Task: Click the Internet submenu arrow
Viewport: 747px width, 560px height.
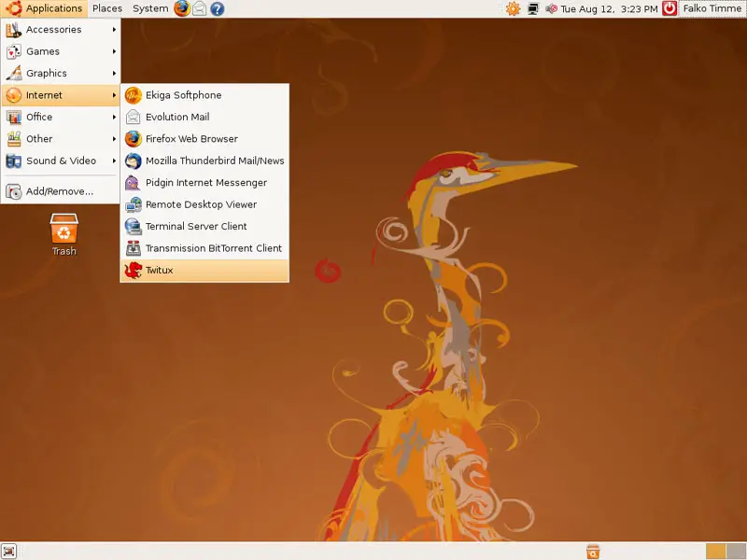Action: (114, 95)
